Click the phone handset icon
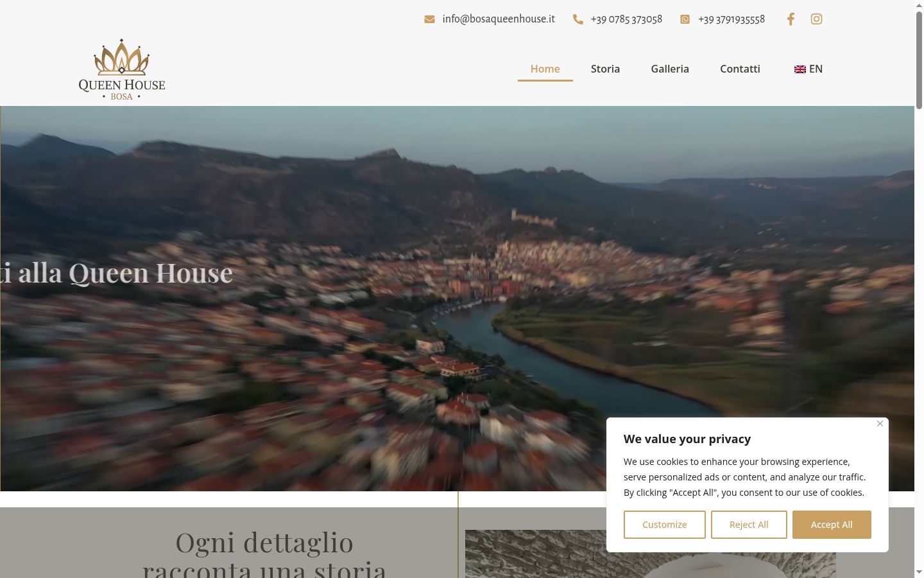924x578 pixels. pyautogui.click(x=578, y=19)
